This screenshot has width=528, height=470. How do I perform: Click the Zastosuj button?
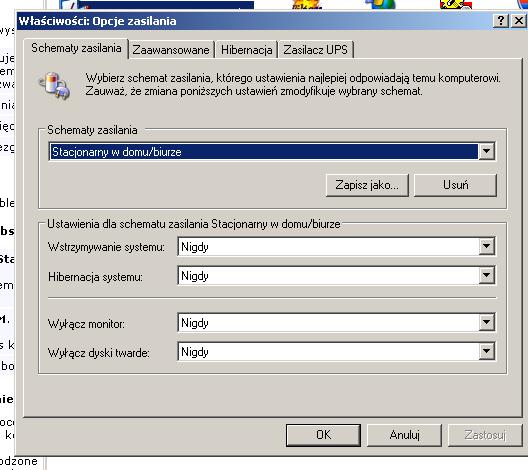coord(485,435)
